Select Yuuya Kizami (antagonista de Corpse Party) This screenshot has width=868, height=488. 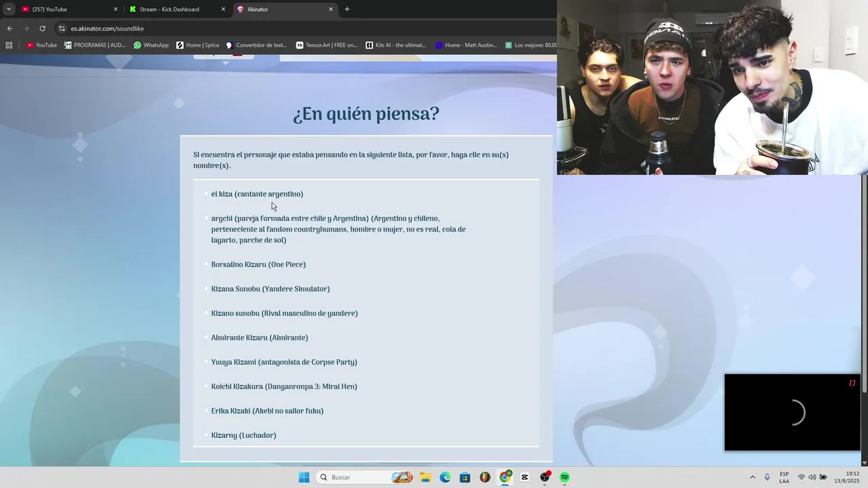284,362
